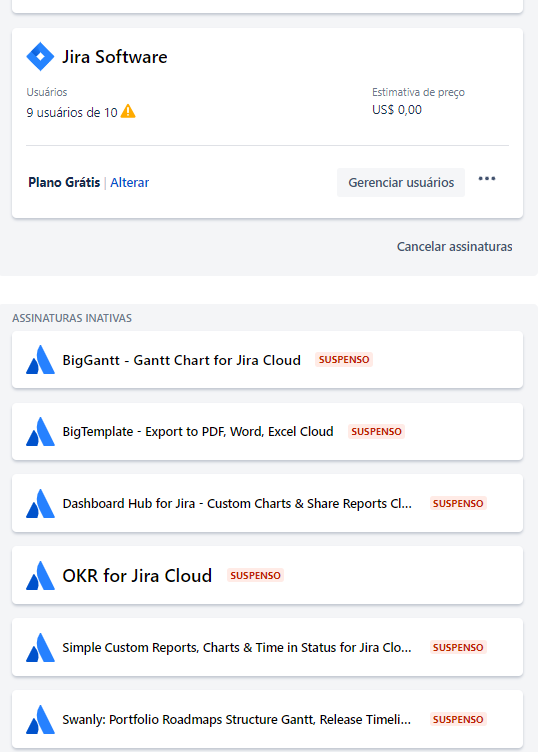
Task: Click the SUSPENSO badge on Dashboard Hub
Action: 458,504
